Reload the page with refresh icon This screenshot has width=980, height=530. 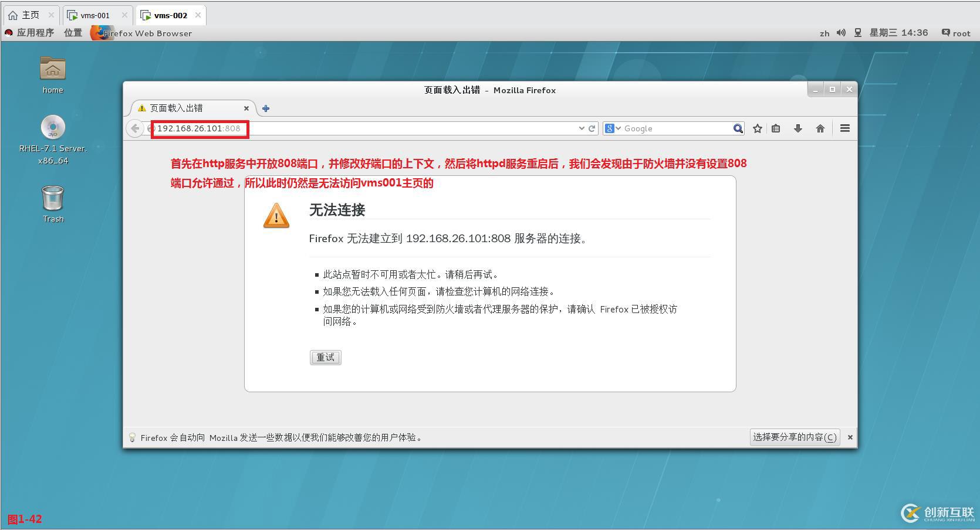coord(591,128)
